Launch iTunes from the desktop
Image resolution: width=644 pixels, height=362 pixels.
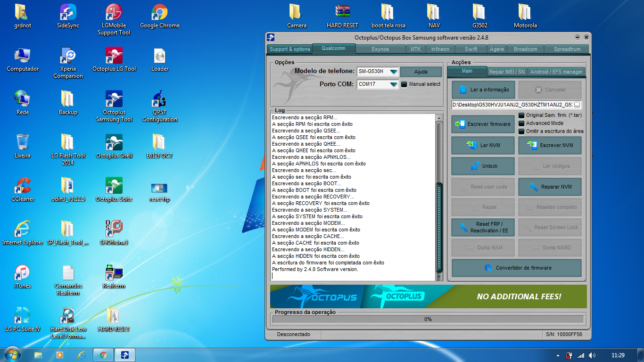click(x=23, y=277)
